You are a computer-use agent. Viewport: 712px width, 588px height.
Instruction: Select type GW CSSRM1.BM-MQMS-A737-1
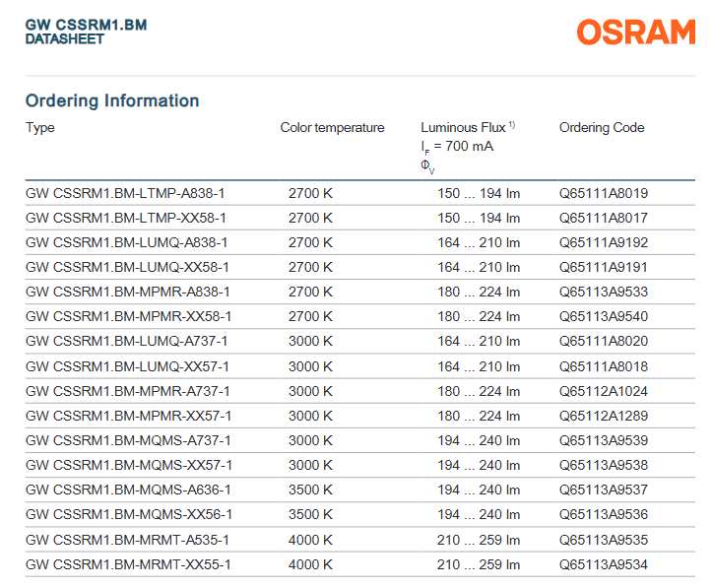(x=128, y=440)
